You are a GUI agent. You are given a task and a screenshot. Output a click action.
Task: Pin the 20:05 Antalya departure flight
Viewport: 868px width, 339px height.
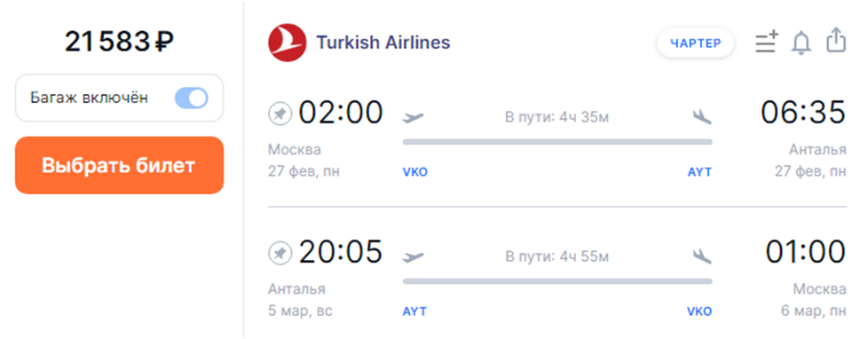click(x=280, y=254)
